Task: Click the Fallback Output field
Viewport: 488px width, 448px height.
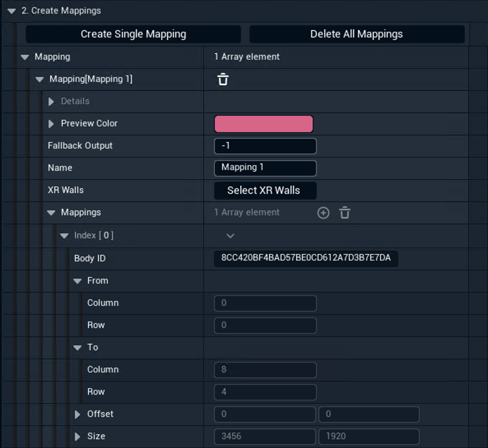Action: [x=265, y=146]
